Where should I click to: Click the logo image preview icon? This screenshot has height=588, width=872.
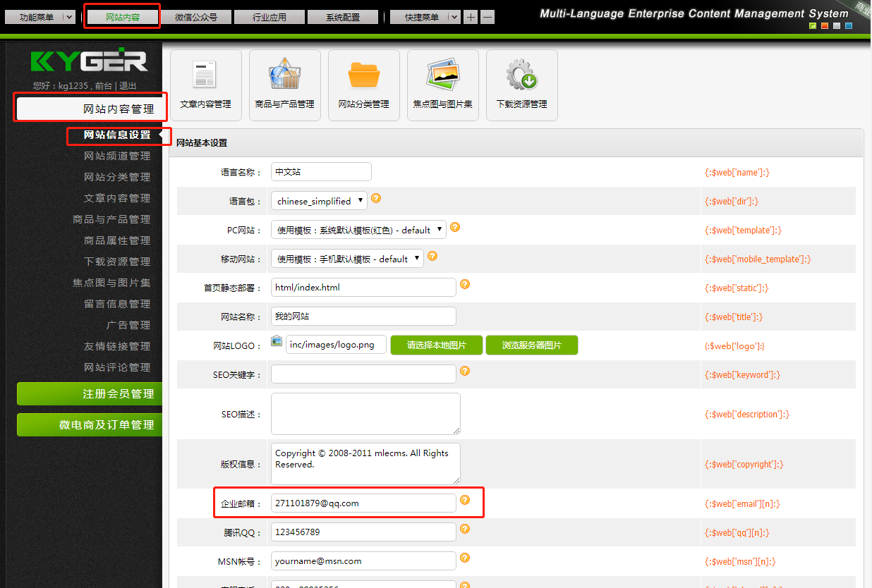pyautogui.click(x=277, y=342)
